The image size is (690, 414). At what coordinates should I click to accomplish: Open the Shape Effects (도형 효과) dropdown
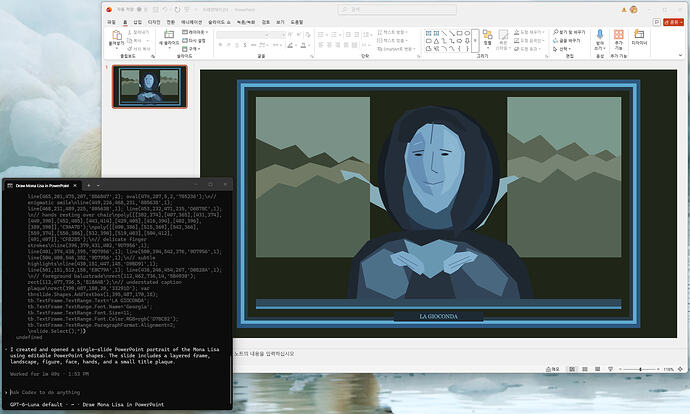click(x=527, y=49)
